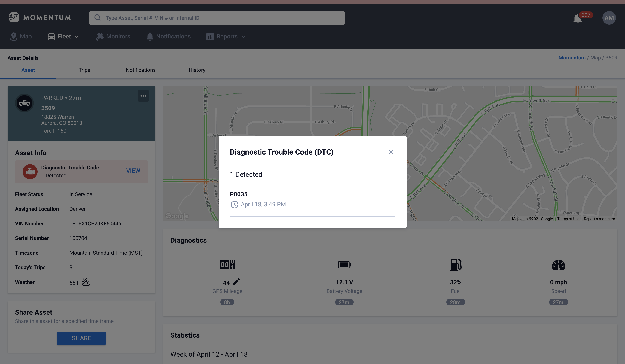
Task: Click VIEW next to Diagnostic Trouble Code
Action: click(133, 171)
